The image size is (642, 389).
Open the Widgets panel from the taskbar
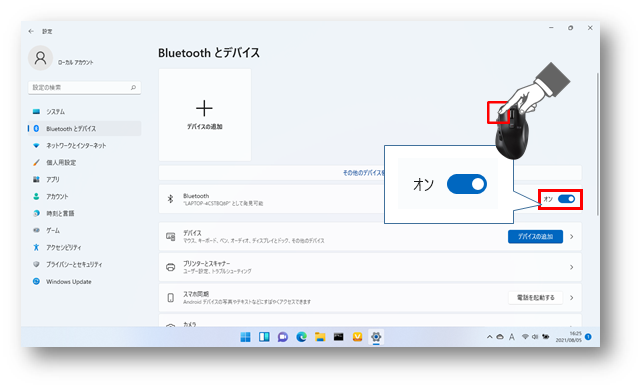[264, 337]
